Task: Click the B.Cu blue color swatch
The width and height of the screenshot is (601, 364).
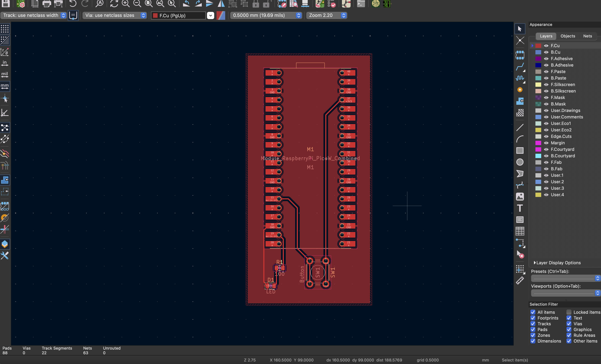Action: coord(538,52)
